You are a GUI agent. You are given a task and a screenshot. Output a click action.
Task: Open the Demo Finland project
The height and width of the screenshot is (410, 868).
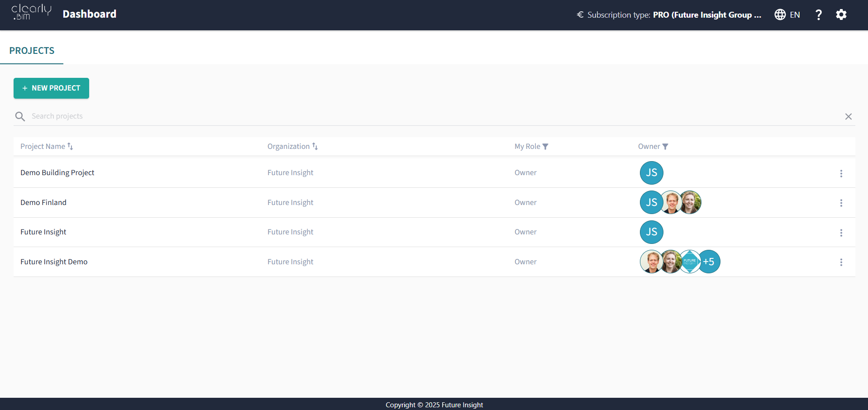43,202
